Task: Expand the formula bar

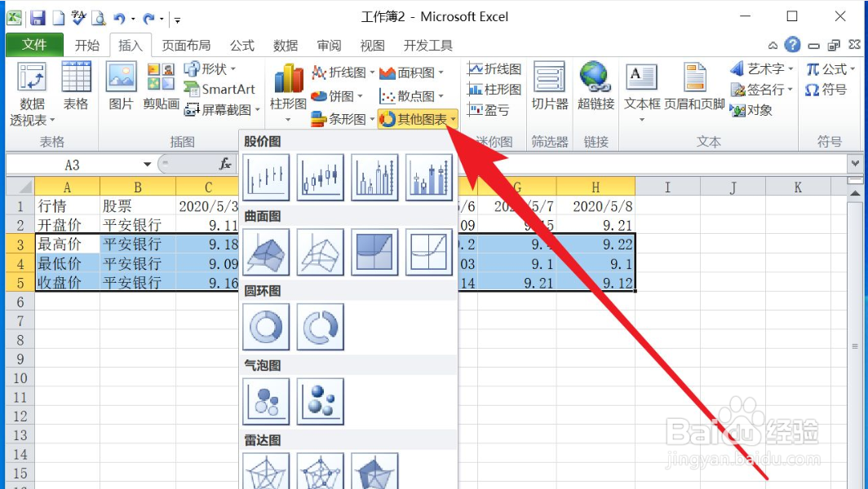Action: [x=855, y=164]
